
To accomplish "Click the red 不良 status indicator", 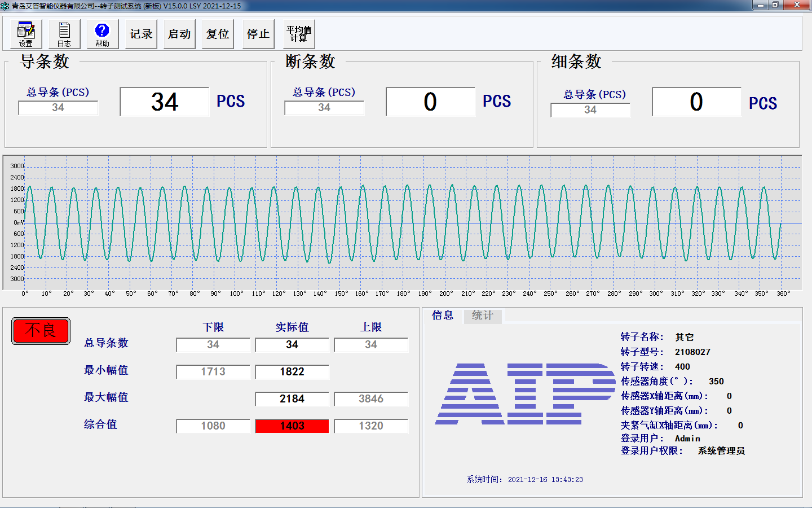I will coord(40,331).
